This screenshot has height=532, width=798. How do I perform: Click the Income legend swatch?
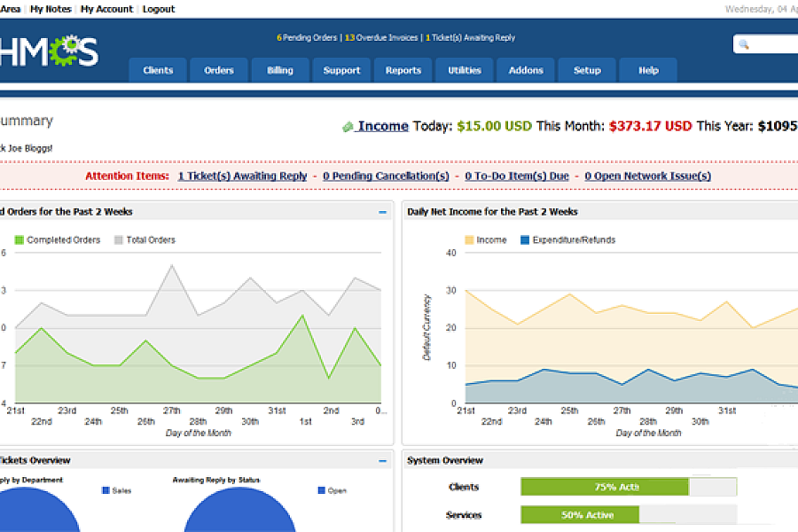point(469,239)
